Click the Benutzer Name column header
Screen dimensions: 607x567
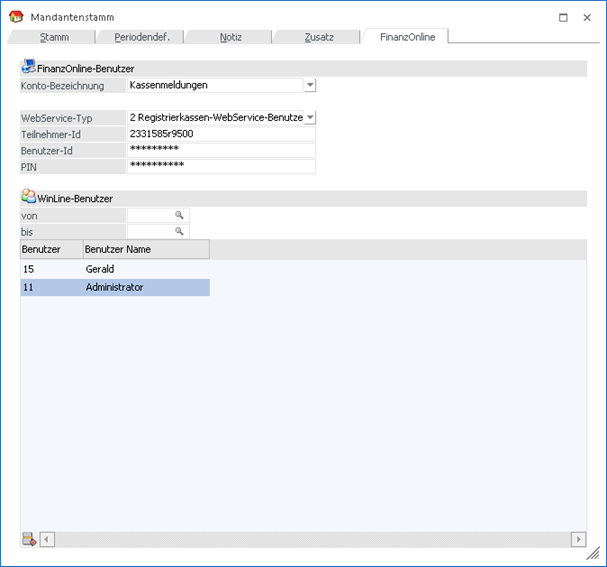point(145,249)
